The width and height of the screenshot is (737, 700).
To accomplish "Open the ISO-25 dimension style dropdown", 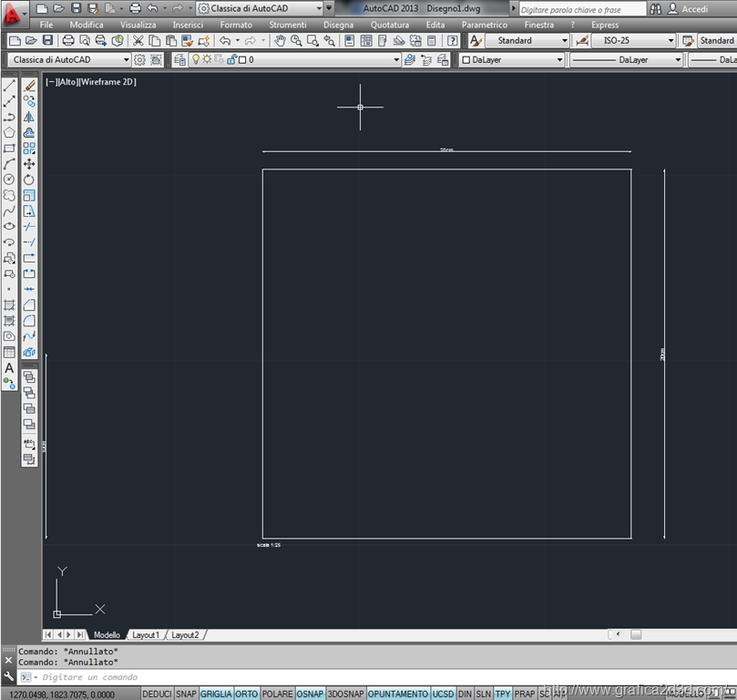I will 670,41.
